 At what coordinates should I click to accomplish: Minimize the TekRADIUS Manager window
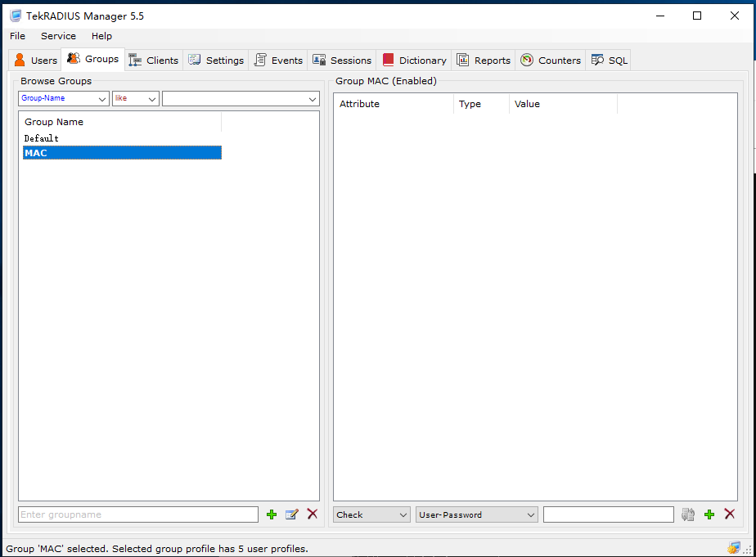point(660,16)
